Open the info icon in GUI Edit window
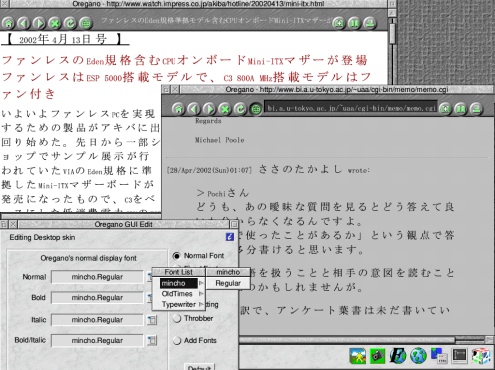 [230, 237]
